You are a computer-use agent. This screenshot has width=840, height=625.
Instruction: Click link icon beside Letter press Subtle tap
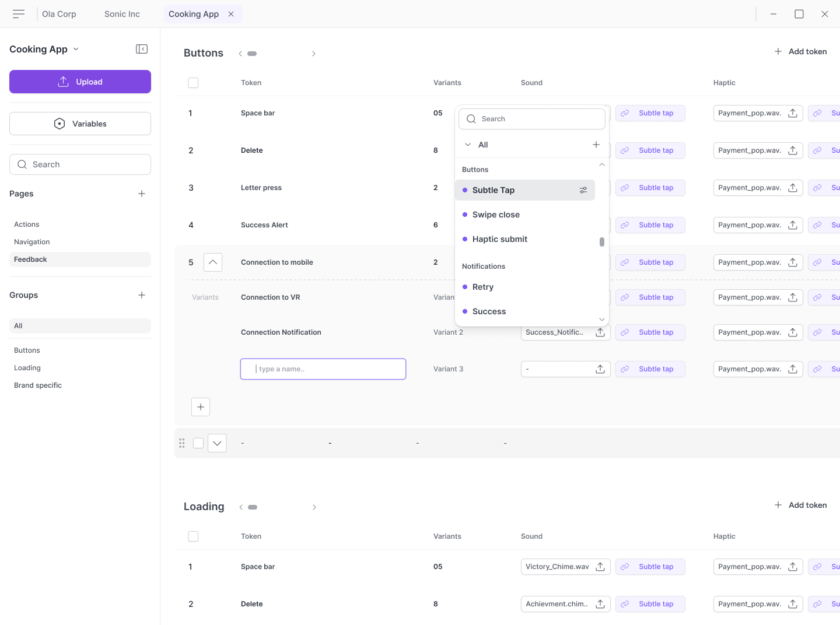click(625, 188)
